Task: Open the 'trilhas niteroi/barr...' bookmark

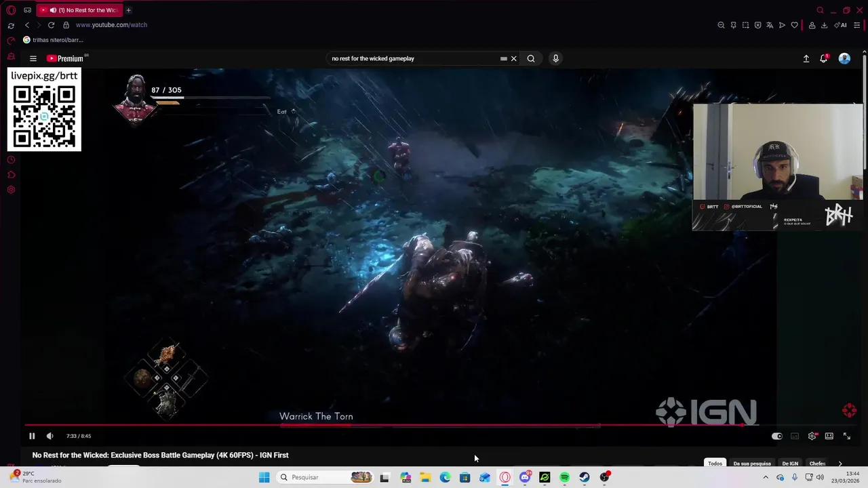Action: [53, 40]
